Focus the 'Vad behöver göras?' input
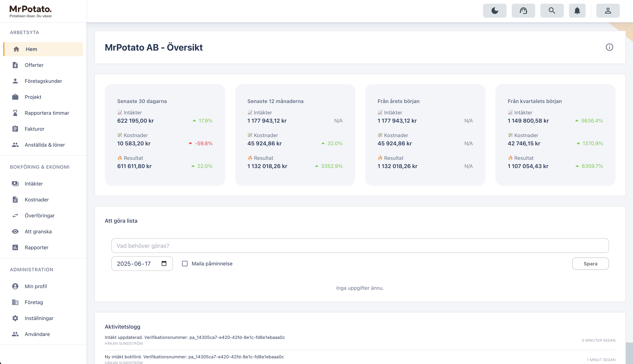 pos(360,245)
